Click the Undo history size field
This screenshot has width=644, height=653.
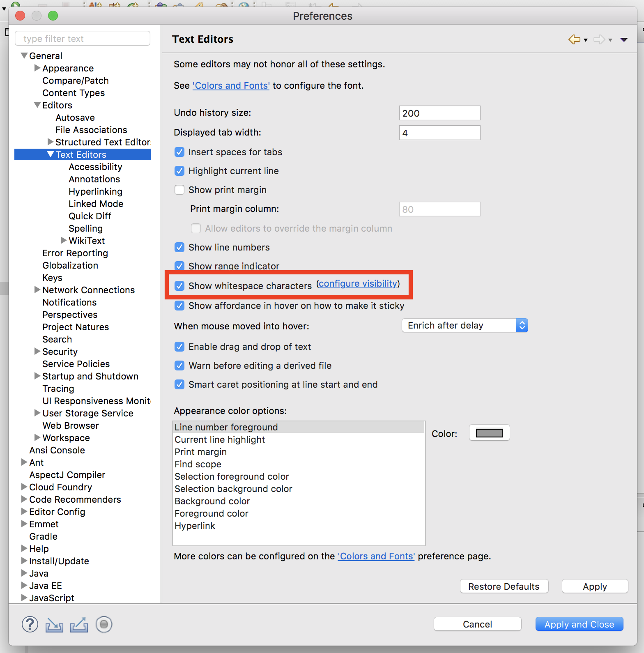click(439, 113)
